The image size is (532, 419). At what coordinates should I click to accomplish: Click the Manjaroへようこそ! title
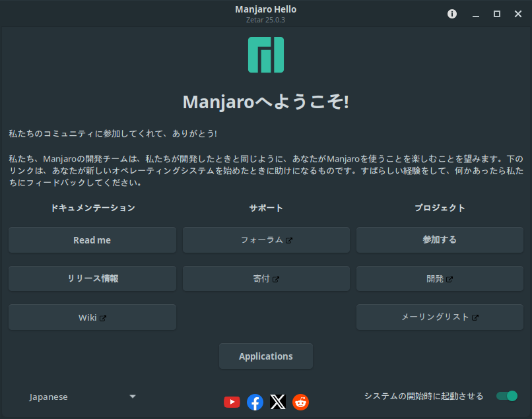point(266,102)
